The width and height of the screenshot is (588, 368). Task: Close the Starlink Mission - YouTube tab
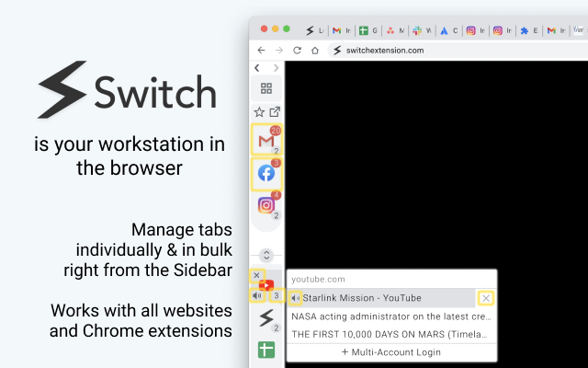coord(486,298)
